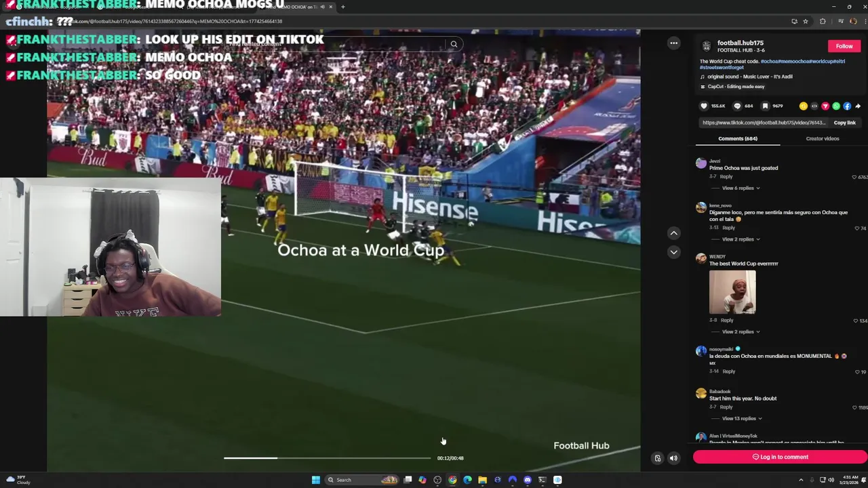
Task: Click Log in to comment
Action: [x=780, y=457]
